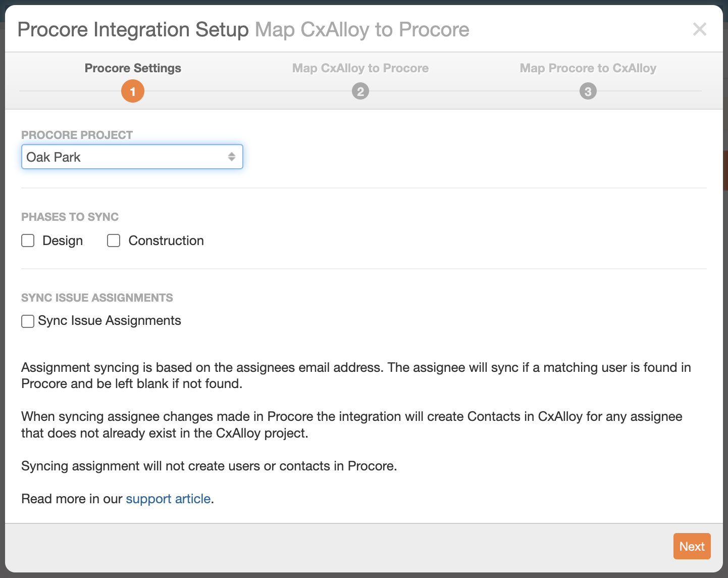The width and height of the screenshot is (728, 578).
Task: Open the support article link
Action: tap(168, 499)
